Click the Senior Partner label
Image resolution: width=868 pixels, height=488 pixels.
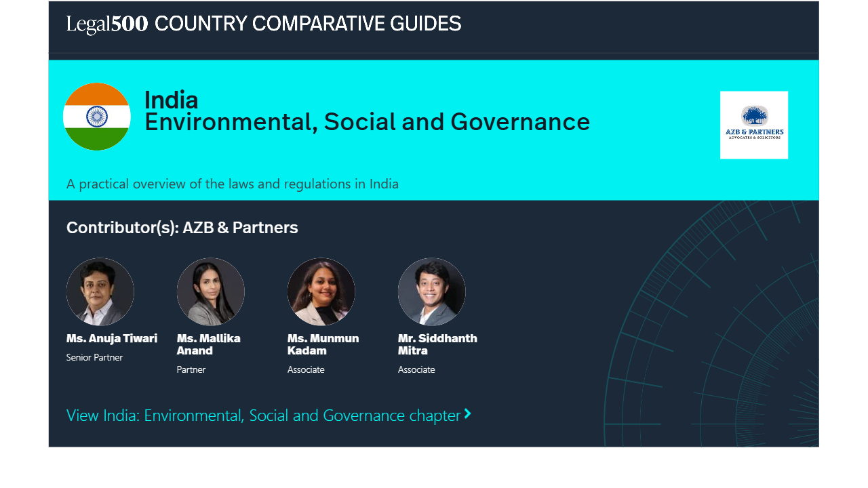(94, 357)
